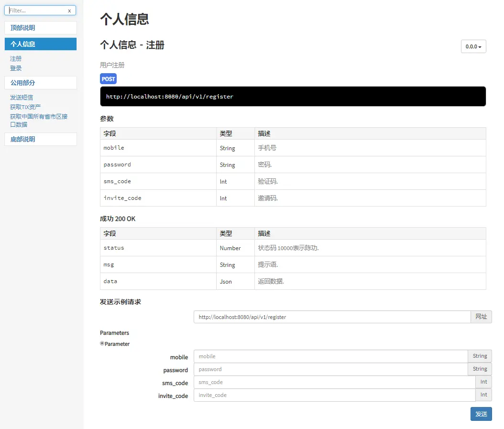This screenshot has height=429, width=504.
Task: Click the 邀请码. description cell
Action: 370,198
